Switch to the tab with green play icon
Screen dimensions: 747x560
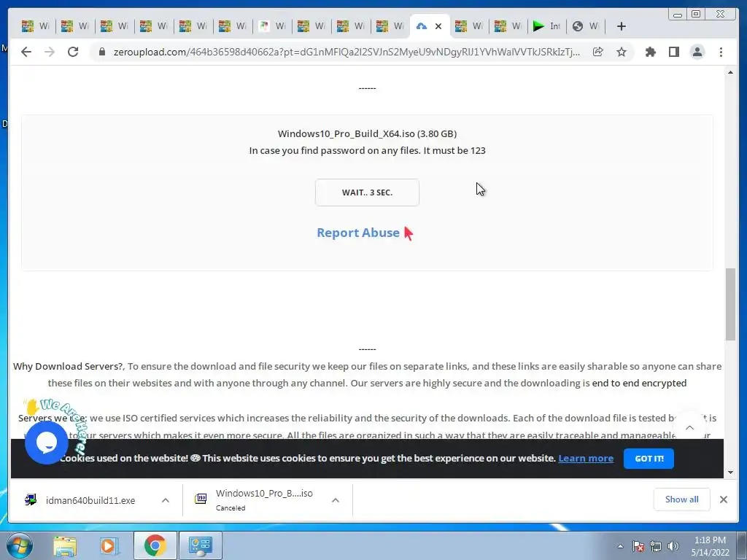[547, 26]
